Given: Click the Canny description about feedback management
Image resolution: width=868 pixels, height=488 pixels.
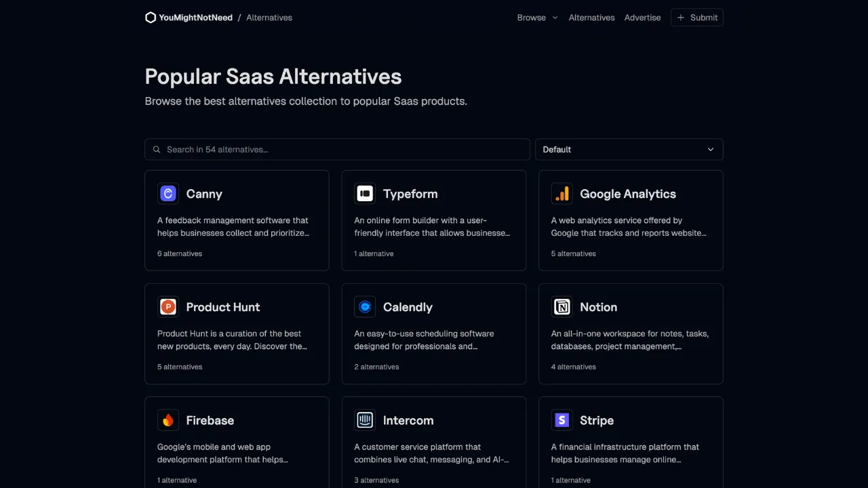Looking at the screenshot, I should 233,226.
